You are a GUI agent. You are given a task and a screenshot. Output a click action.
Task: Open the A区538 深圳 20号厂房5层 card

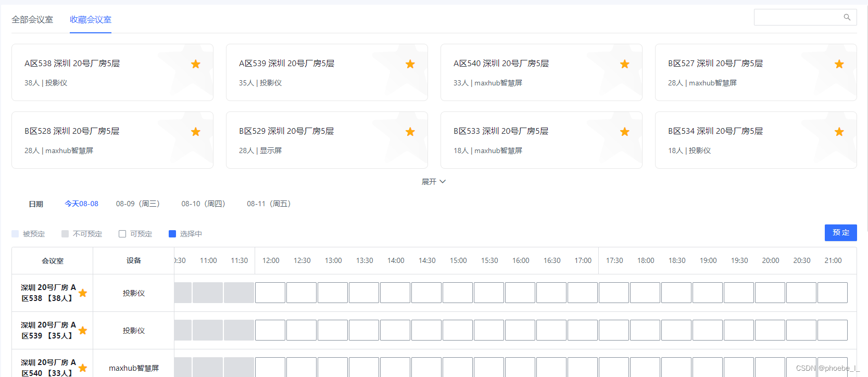(112, 72)
